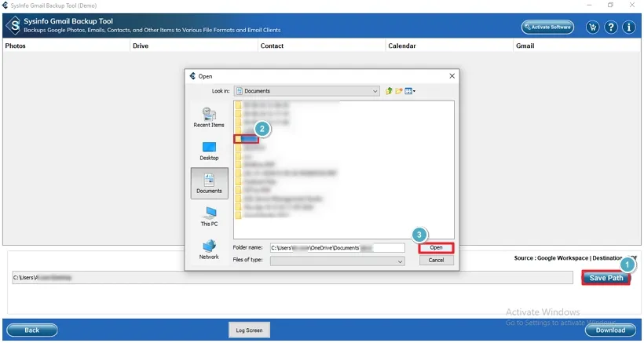The height and width of the screenshot is (343, 644).
Task: Click the Activate Software button
Action: (x=547, y=27)
